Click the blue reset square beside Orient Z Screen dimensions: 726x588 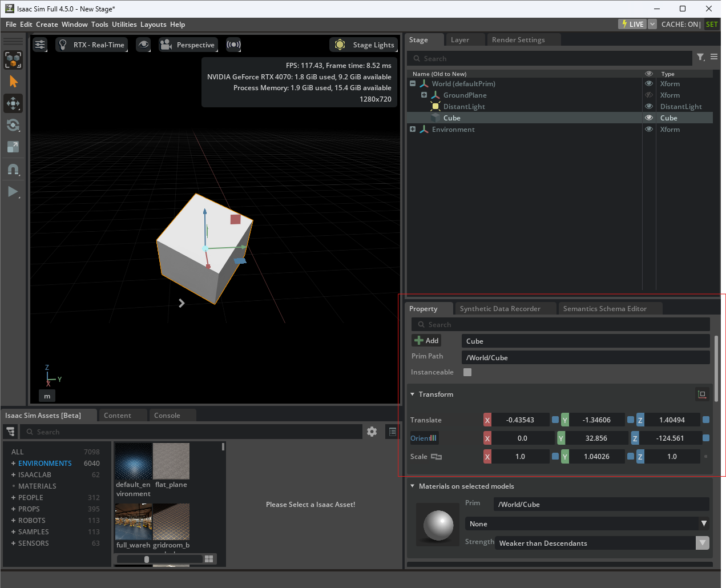706,438
